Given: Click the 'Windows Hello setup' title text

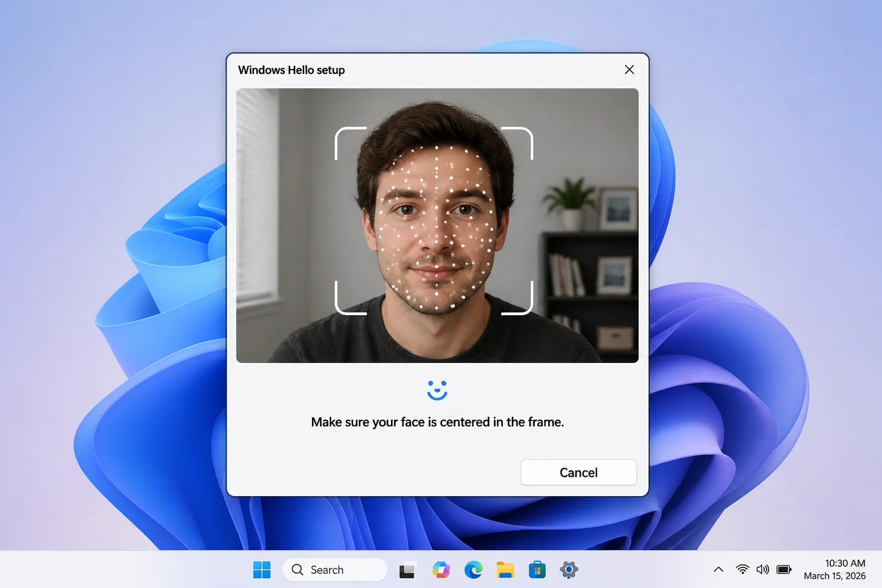Looking at the screenshot, I should click(x=291, y=70).
